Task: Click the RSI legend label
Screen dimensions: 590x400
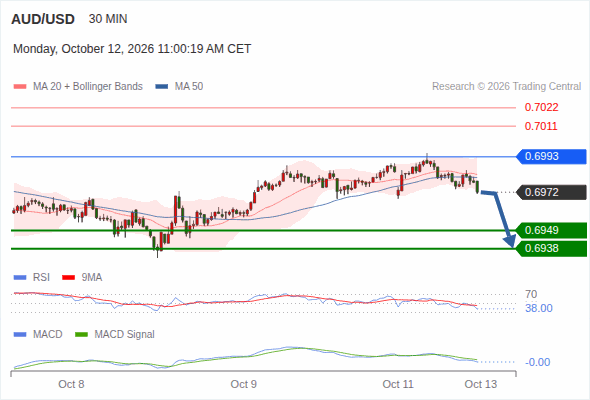Action: 41,278
